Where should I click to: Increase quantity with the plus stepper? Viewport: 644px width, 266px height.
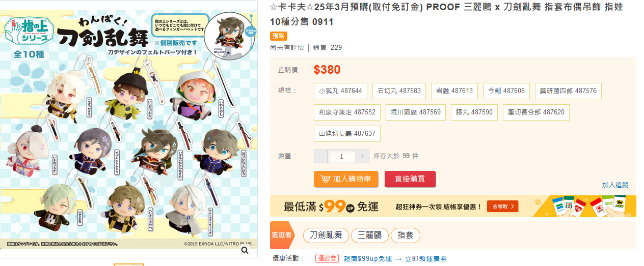pyautogui.click(x=362, y=156)
